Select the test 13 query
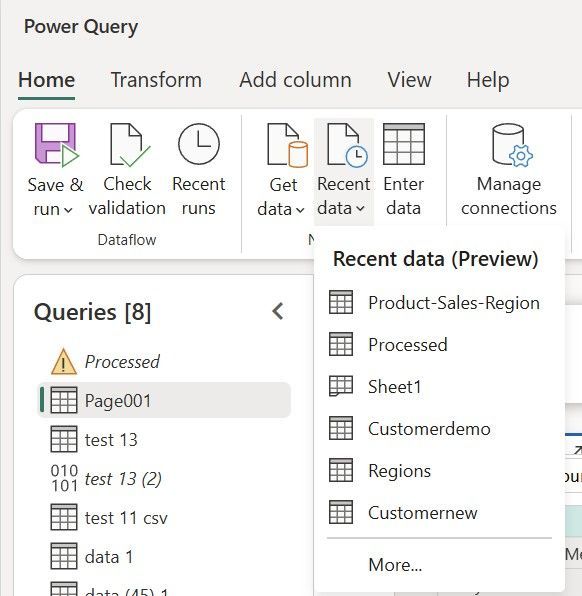Viewport: 582px width, 596px height. tap(165, 440)
